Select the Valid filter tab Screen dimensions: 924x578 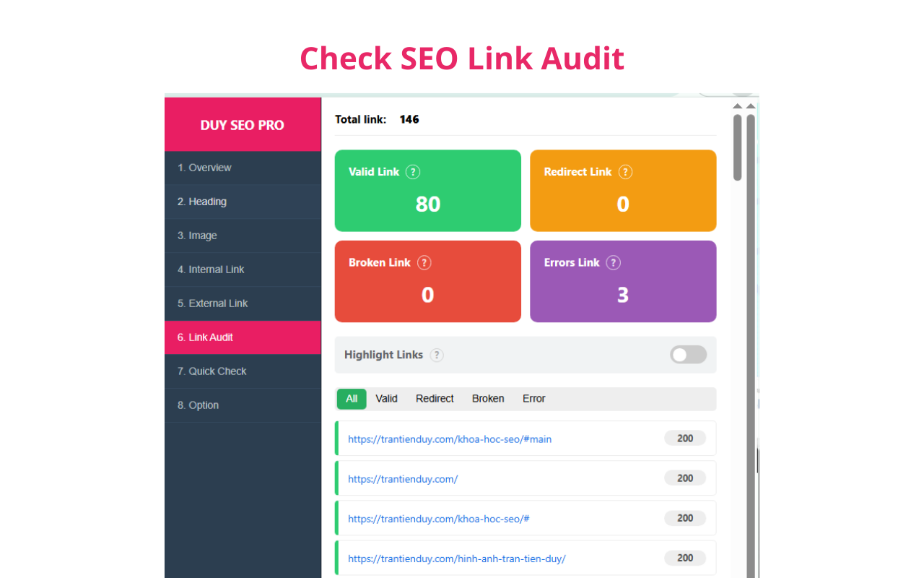[x=386, y=398]
